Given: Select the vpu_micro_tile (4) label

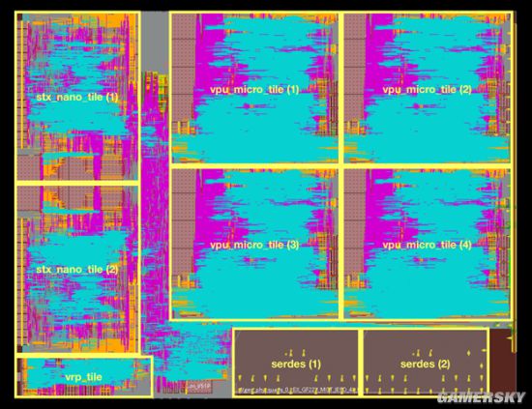Looking at the screenshot, I should coord(427,245).
